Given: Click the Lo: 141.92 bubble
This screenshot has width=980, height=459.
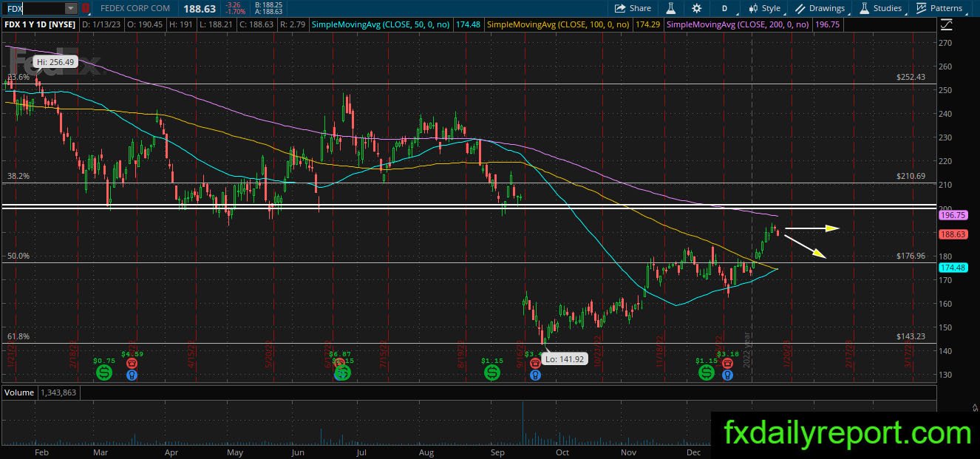Looking at the screenshot, I should click(563, 358).
